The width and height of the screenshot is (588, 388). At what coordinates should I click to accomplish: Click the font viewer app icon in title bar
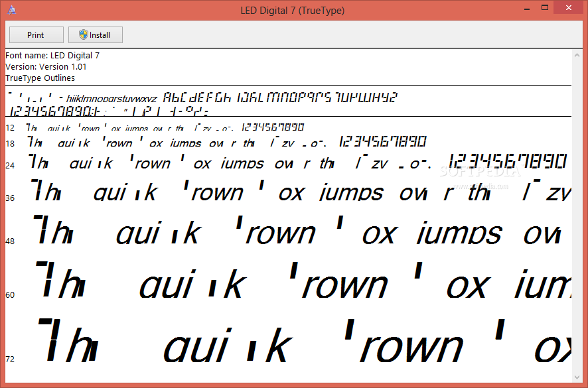(12, 10)
